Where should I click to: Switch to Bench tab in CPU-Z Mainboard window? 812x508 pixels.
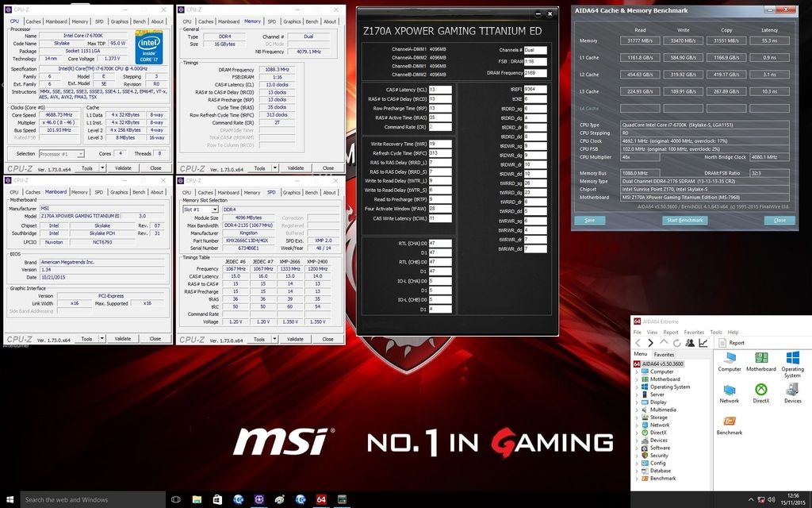[140, 192]
